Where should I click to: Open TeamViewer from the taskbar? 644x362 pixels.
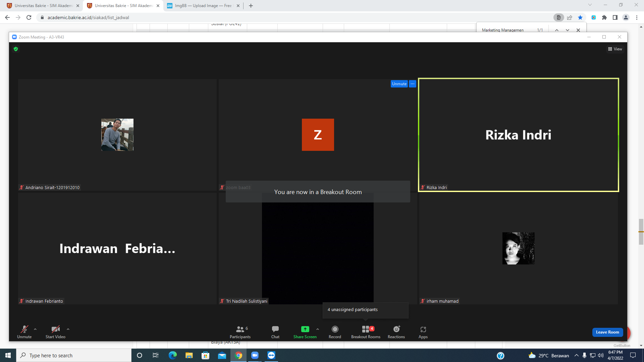(x=271, y=355)
